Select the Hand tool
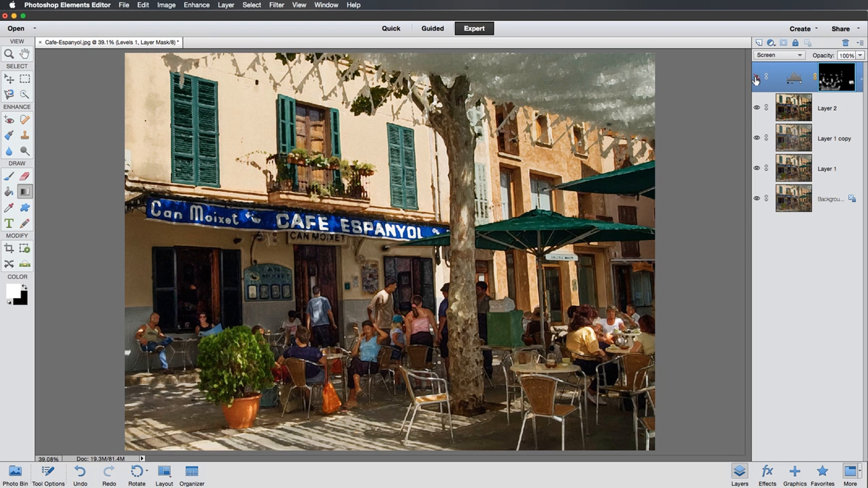Screen dimensions: 868x488 pos(25,54)
